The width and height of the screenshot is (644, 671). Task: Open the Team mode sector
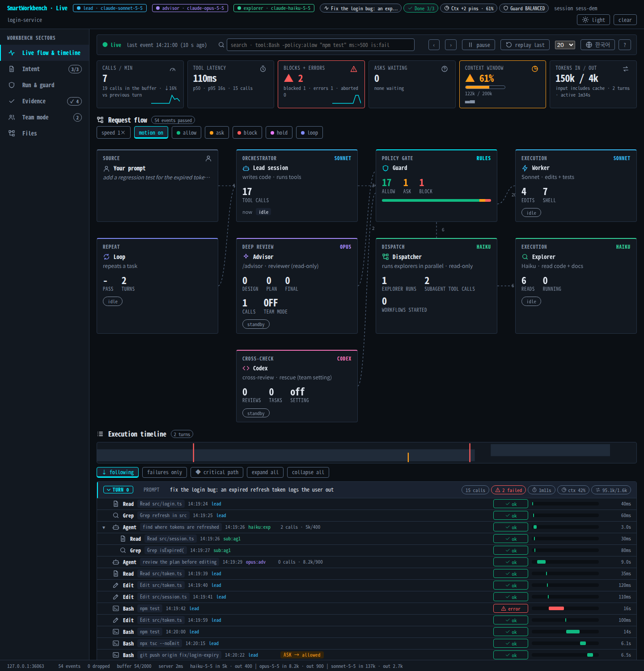[x=45, y=117]
